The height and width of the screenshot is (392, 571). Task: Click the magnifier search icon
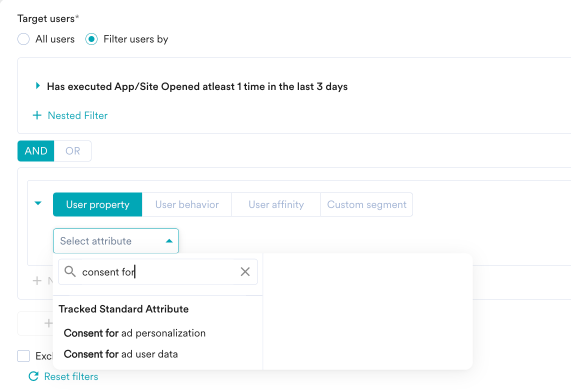click(70, 271)
